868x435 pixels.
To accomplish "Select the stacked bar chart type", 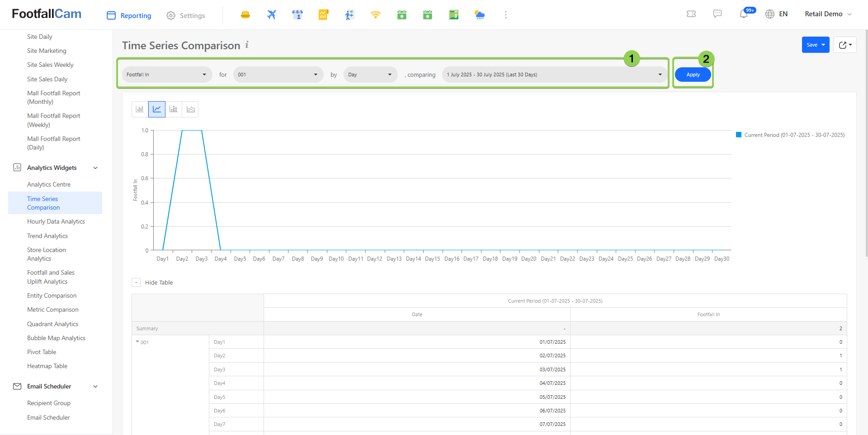I will pyautogui.click(x=174, y=109).
